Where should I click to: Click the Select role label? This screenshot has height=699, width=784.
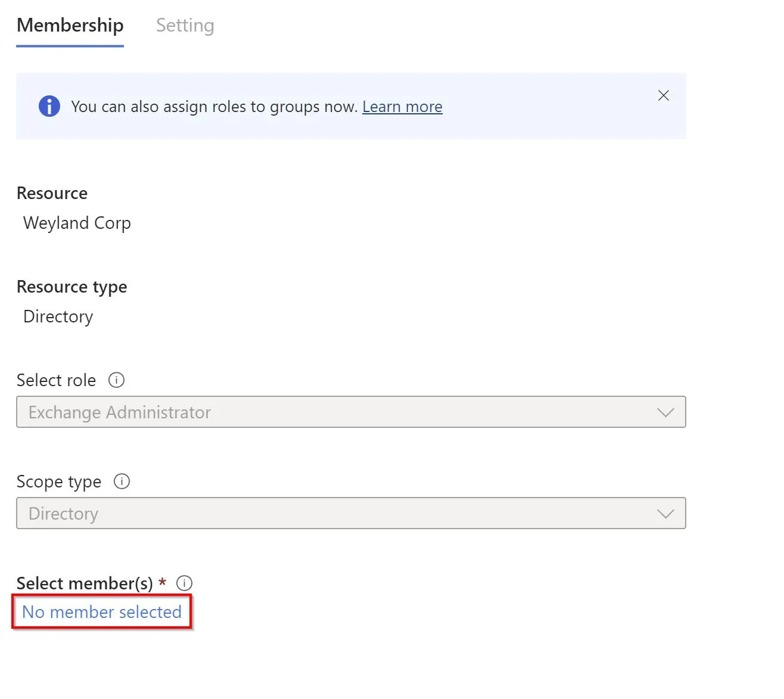pos(56,380)
